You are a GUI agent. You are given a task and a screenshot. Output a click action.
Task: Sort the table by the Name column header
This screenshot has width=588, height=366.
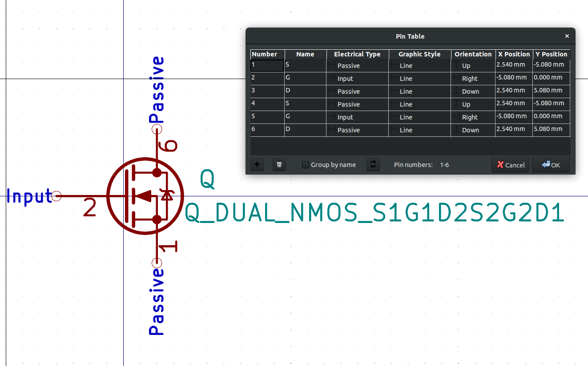tap(305, 54)
